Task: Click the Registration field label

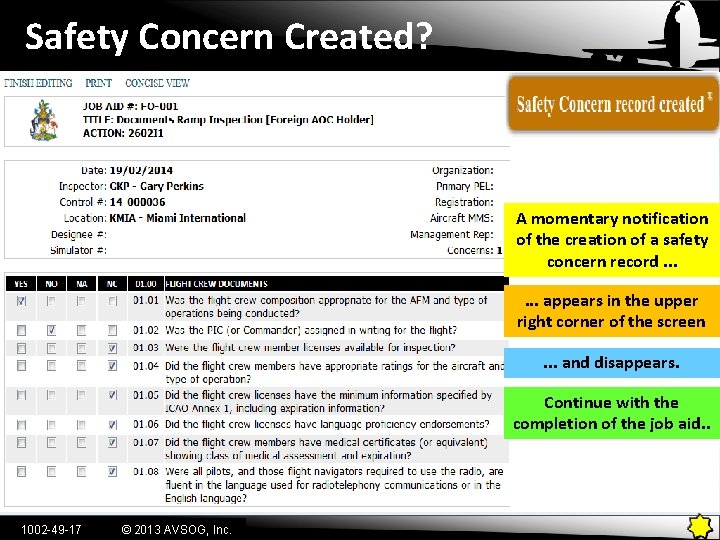Action: [464, 202]
